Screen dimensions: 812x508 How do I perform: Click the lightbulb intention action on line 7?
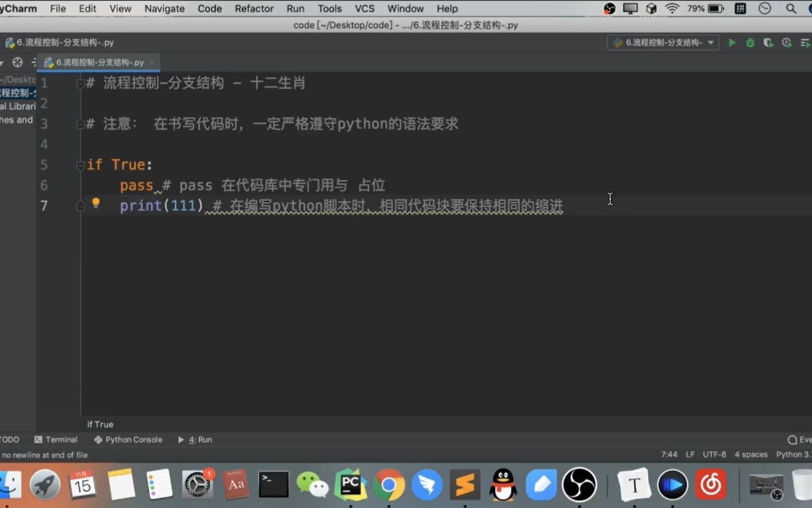click(95, 203)
